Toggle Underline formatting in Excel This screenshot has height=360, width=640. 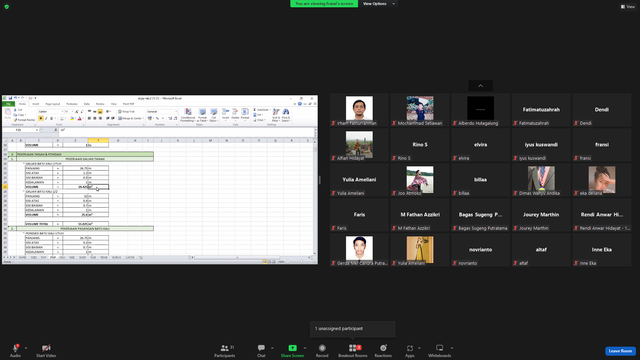point(51,118)
